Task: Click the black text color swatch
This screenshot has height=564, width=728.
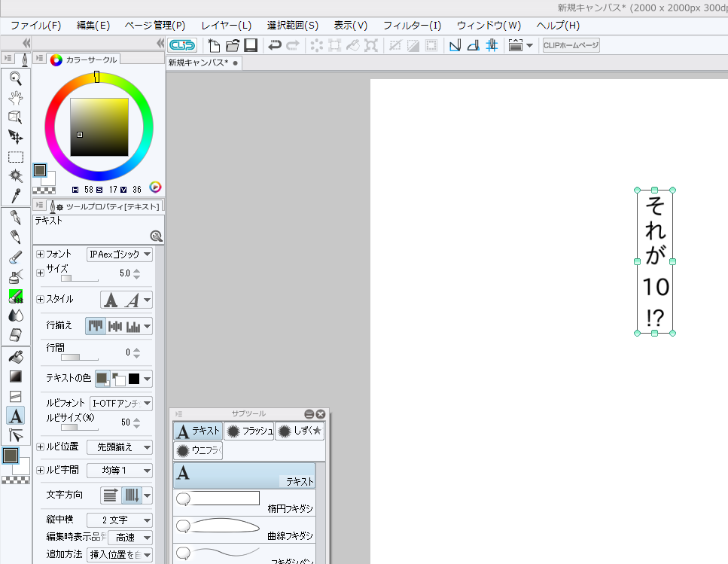Action: click(134, 378)
